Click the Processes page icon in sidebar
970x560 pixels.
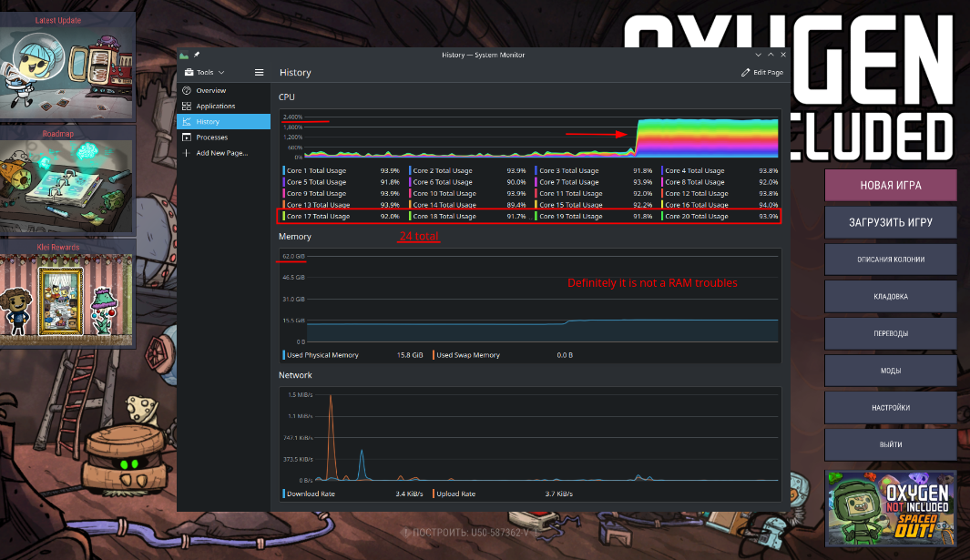coord(187,137)
